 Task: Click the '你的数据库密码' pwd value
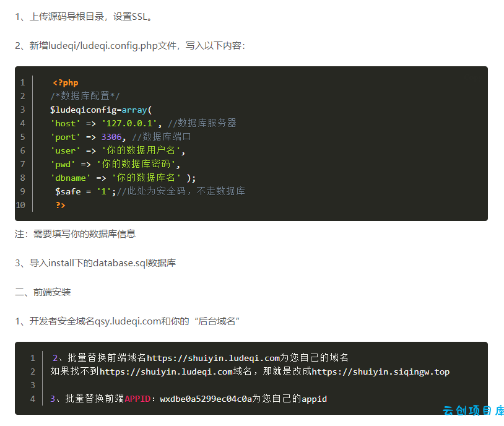[136, 164]
